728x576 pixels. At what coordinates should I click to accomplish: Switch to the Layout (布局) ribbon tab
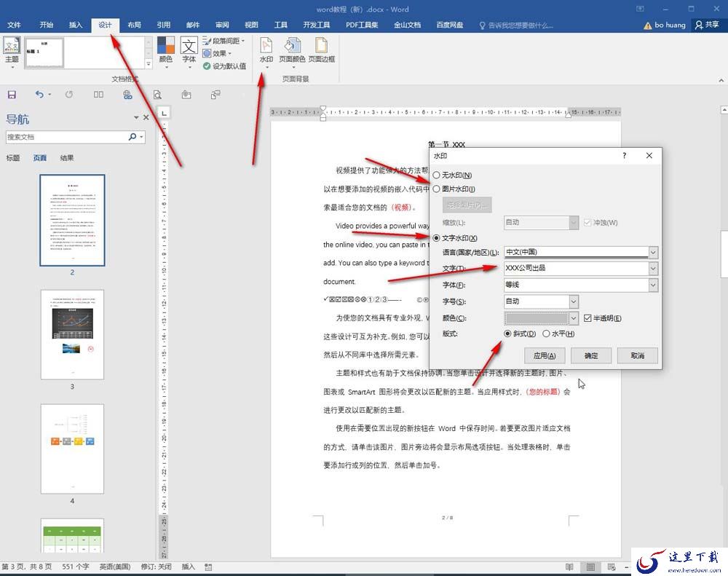(134, 25)
